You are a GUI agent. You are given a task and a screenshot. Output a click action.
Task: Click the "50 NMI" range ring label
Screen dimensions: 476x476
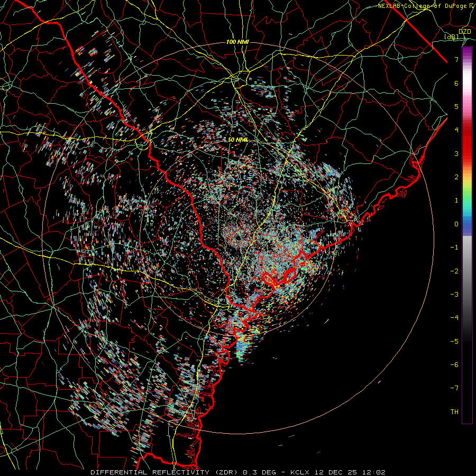pos(238,140)
